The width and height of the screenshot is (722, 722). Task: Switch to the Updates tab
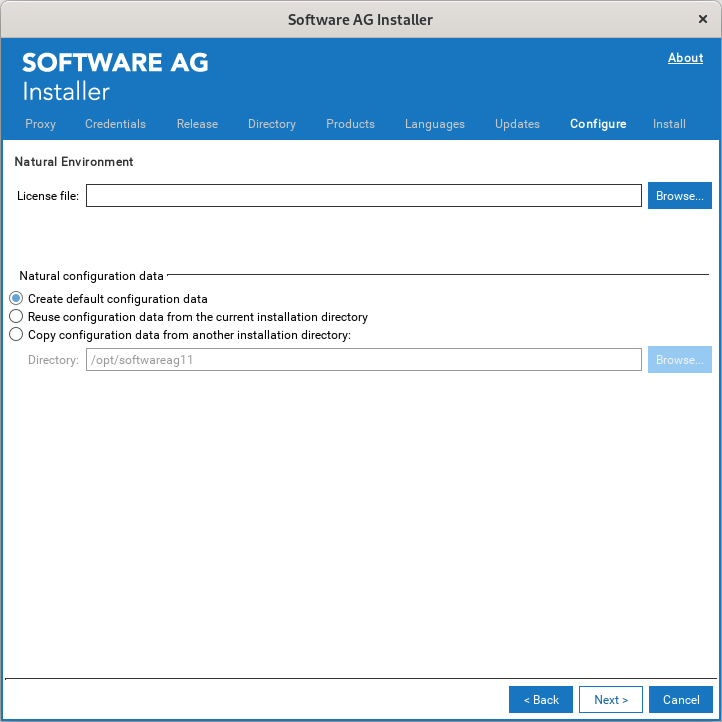click(x=517, y=124)
